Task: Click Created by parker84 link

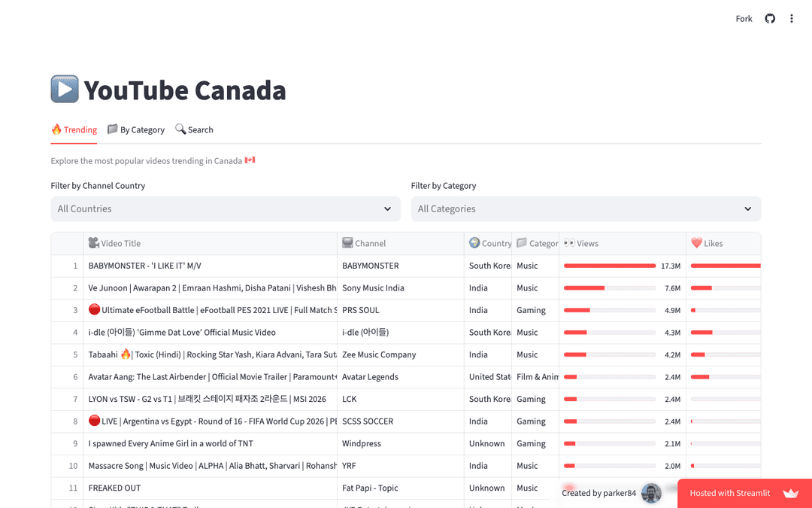Action: click(x=598, y=493)
